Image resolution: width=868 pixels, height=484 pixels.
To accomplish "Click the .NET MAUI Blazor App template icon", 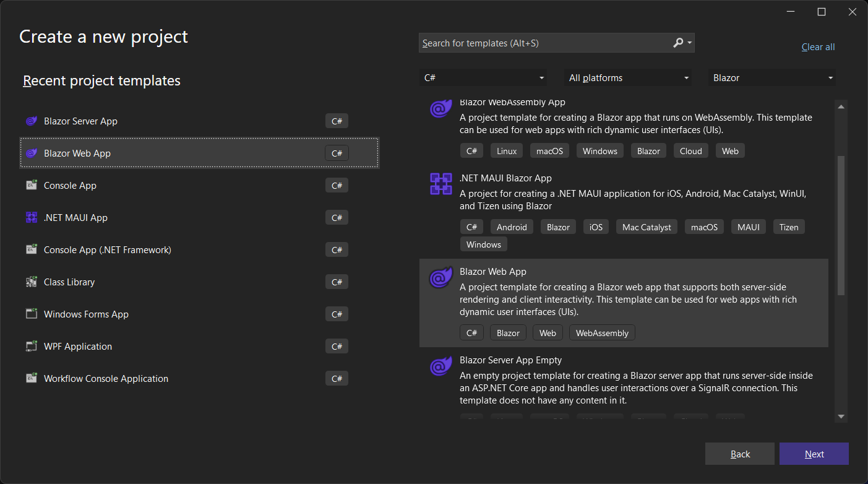I will click(441, 184).
